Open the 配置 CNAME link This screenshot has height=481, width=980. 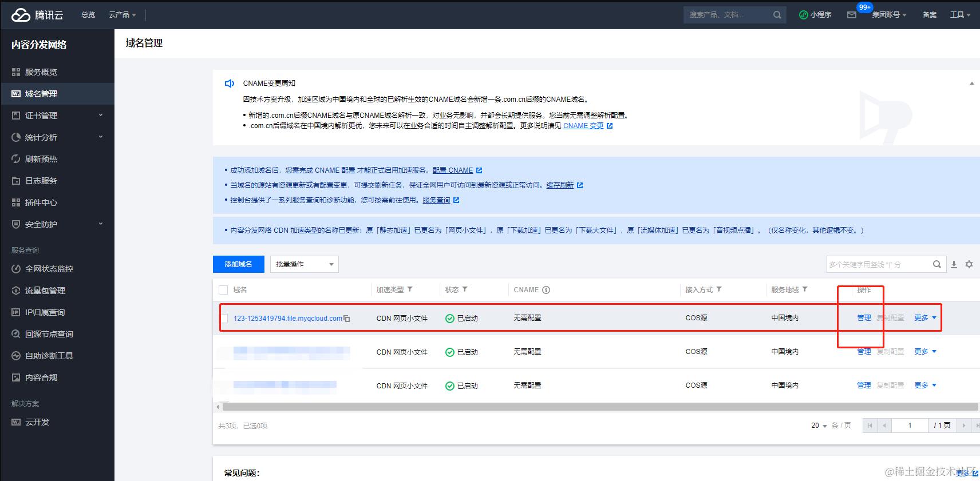coord(453,170)
